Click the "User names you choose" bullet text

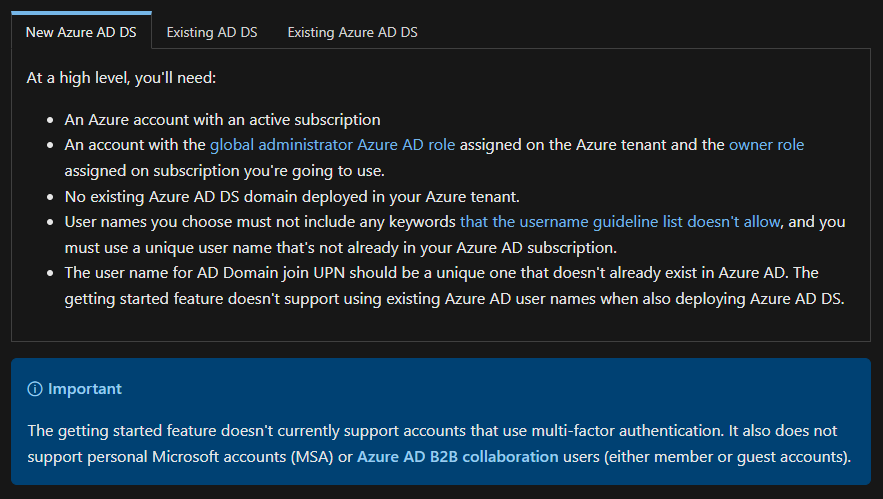(260, 222)
